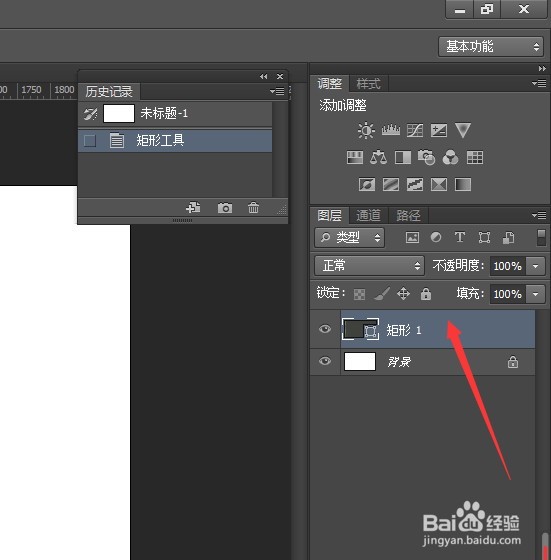Toggle layer filtering switch on/off
Viewport: 551px width, 560px height.
coord(541,238)
